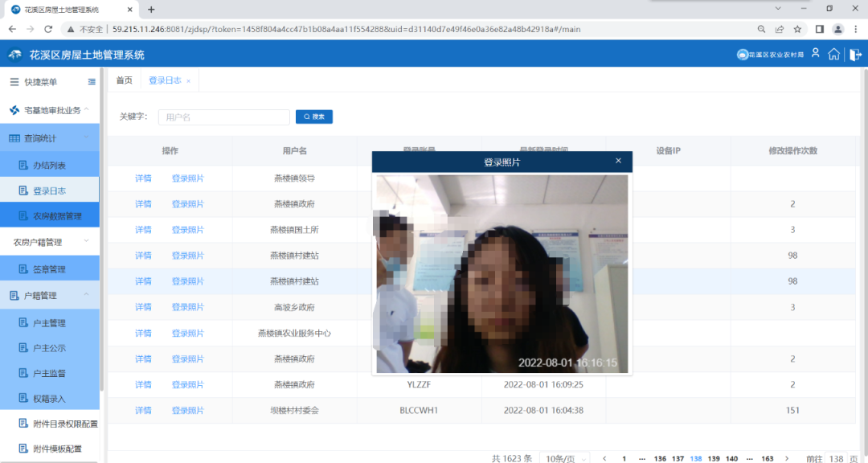This screenshot has width=868, height=463.
Task: Select 办结列表 in the sidebar
Action: click(x=49, y=166)
